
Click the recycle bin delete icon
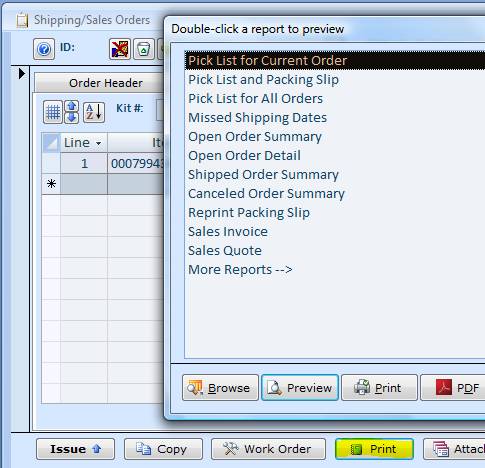[144, 49]
